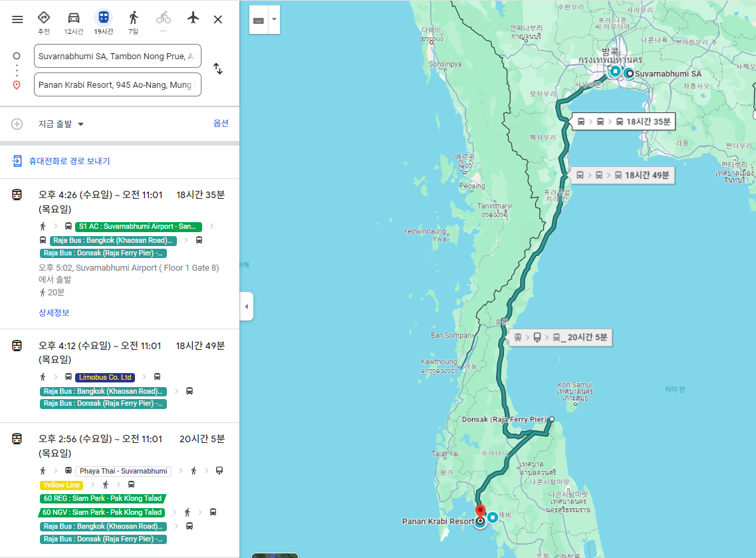Viewport: 756px width, 558px height.
Task: Click the transit stop icon near Bangkok
Action: [x=615, y=71]
